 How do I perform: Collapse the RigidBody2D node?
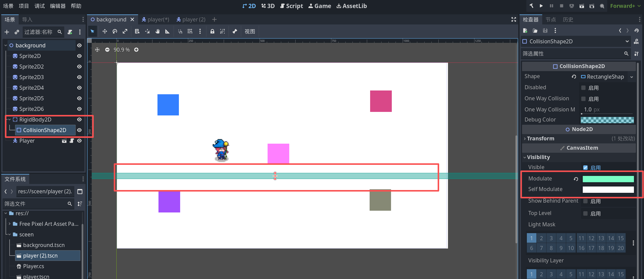9,119
